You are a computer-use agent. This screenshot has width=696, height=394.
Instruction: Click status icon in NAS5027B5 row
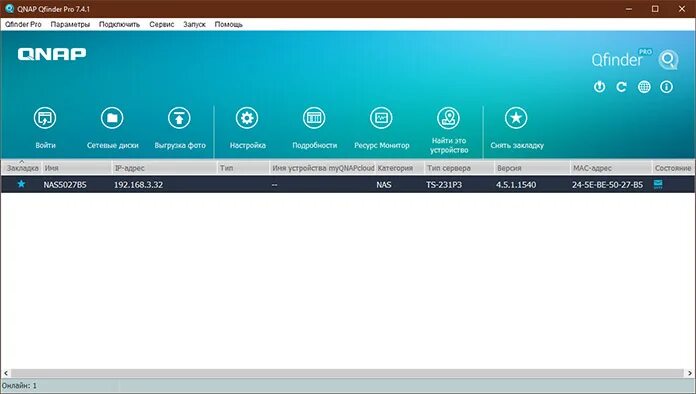[658, 184]
